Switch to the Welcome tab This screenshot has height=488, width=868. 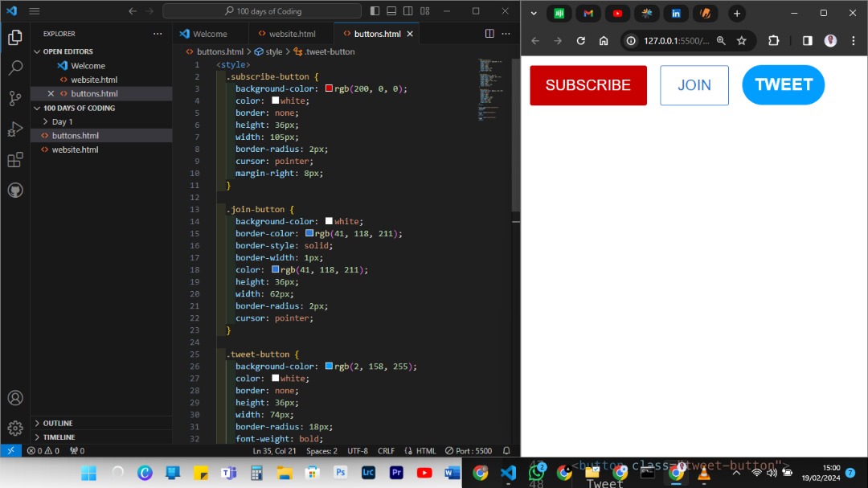(211, 34)
